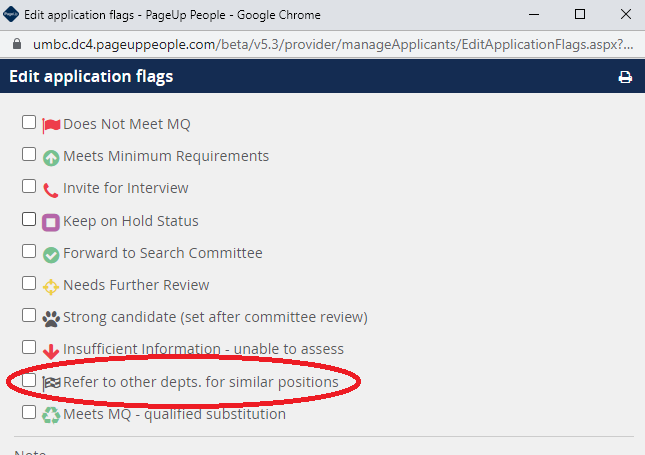Click the print icon in header
Screen dimensions: 645x455
pyautogui.click(x=625, y=77)
